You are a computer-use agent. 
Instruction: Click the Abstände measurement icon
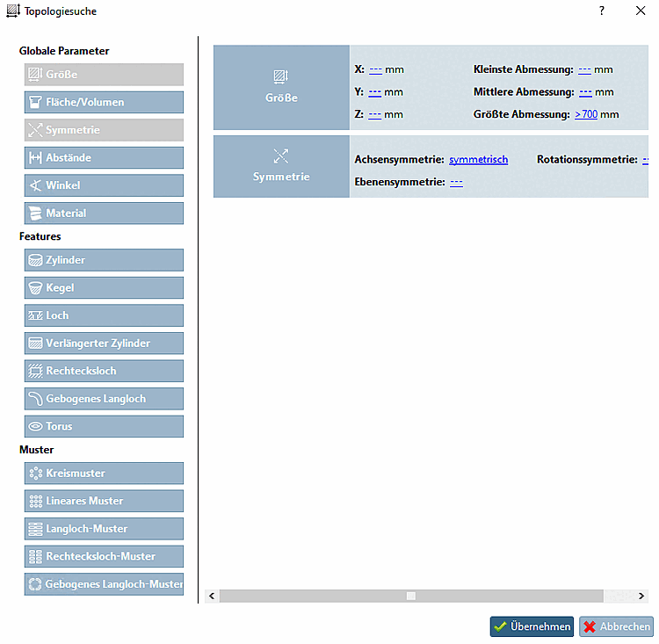[35, 157]
